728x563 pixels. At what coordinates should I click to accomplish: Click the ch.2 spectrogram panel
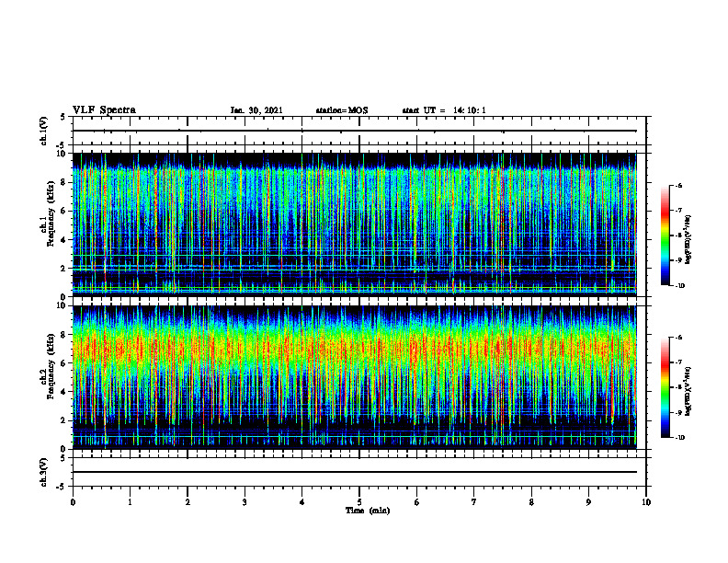coord(354,377)
